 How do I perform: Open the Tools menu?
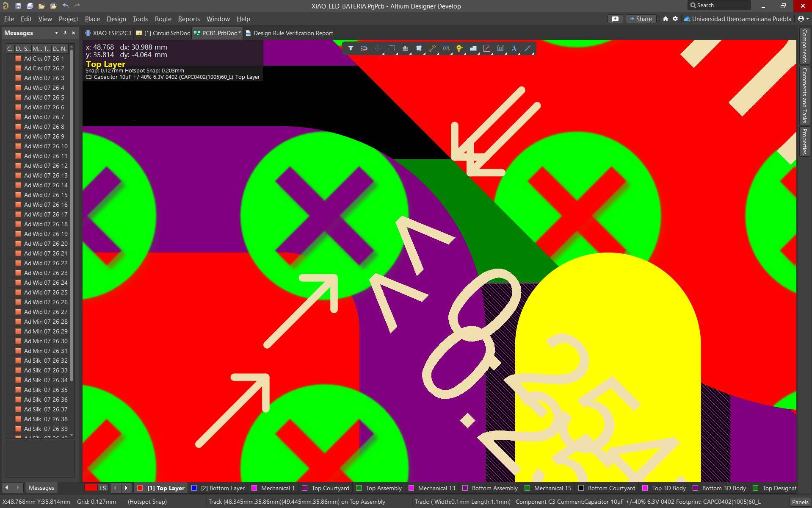pos(140,19)
